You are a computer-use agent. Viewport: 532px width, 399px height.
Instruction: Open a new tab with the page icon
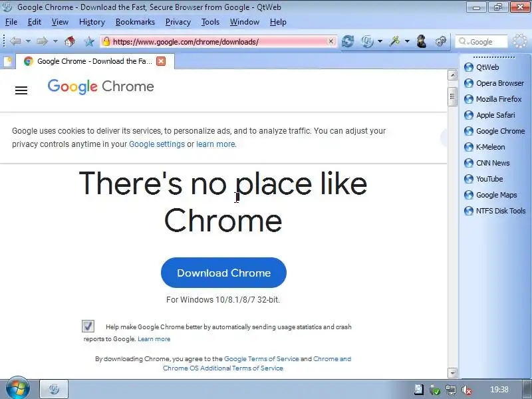pyautogui.click(x=7, y=61)
